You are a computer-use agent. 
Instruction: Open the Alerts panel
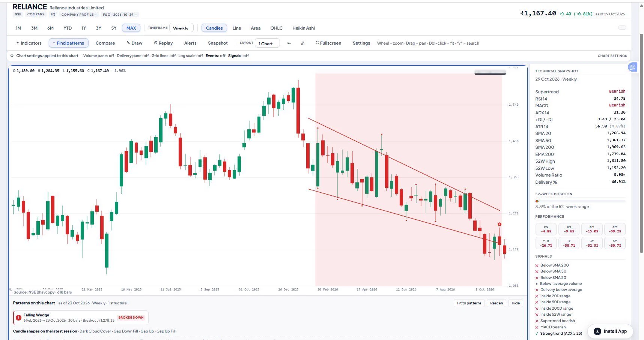[x=190, y=43]
